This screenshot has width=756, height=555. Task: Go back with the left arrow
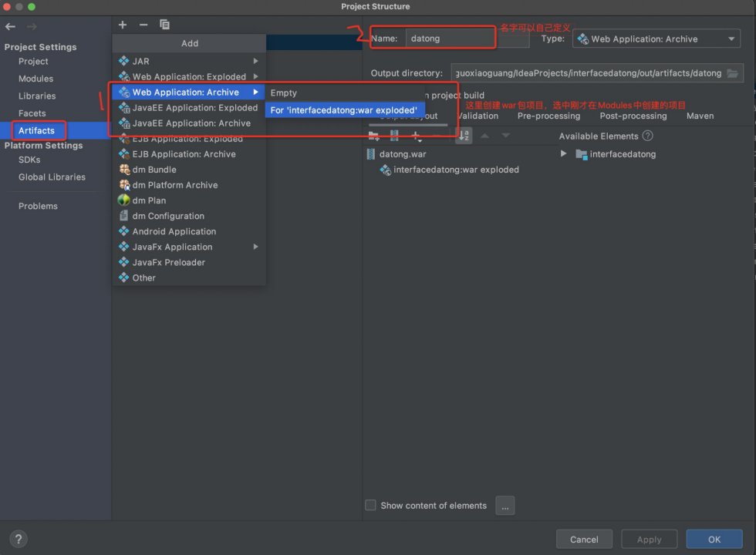coord(10,26)
